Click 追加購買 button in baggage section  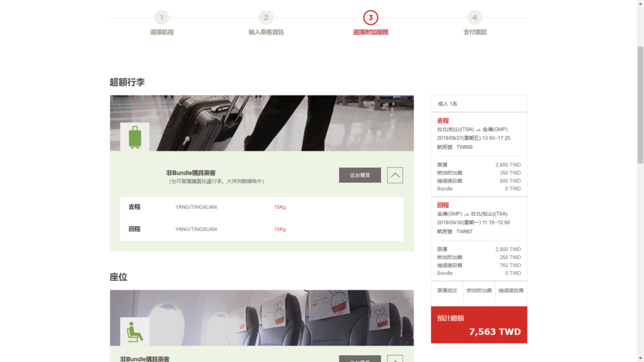pos(360,175)
